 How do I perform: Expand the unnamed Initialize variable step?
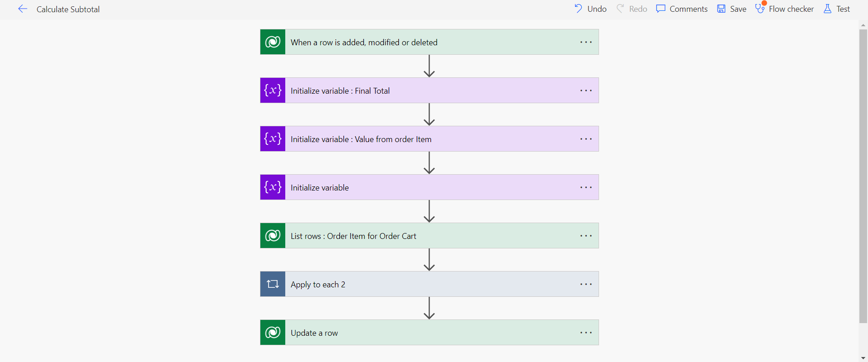pos(320,188)
